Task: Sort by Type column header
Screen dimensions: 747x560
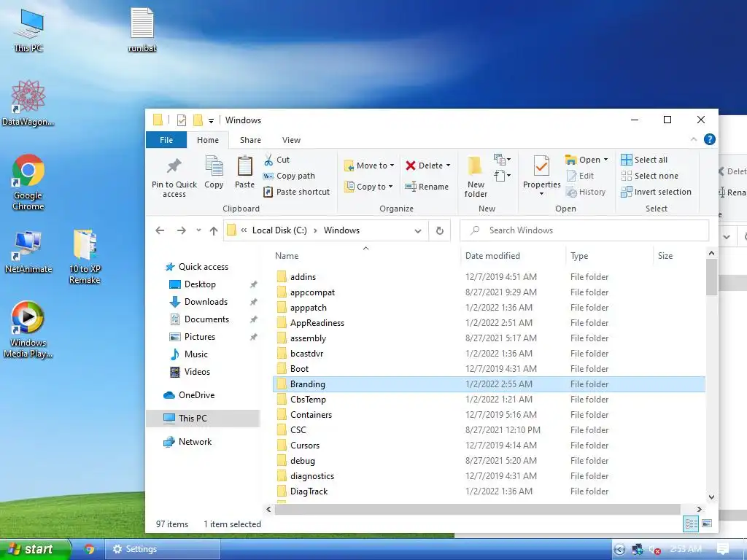Action: click(x=579, y=256)
